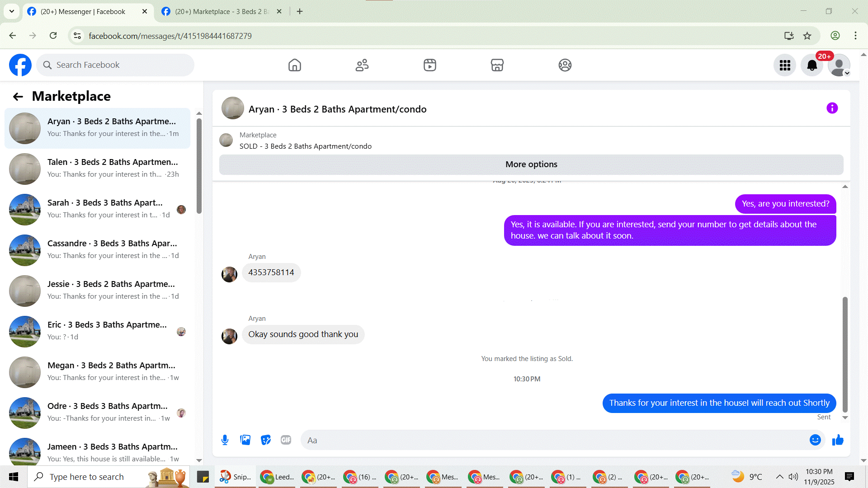
Task: Open the Jessie conversation
Action: coord(97,291)
